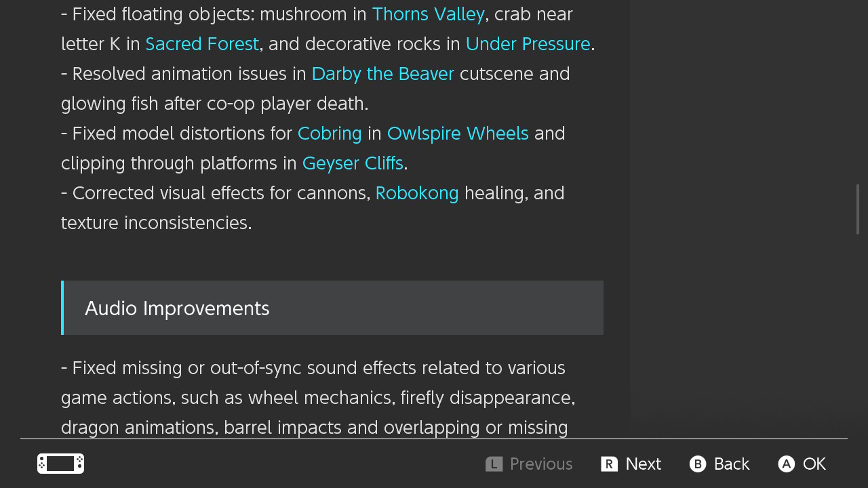Click the Cobring link
This screenshot has height=488, width=868.
[x=330, y=134]
